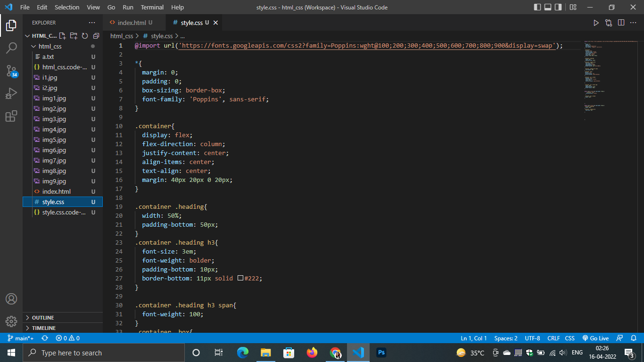Open the Explorer view in activity bar
644x362 pixels.
(11, 25)
